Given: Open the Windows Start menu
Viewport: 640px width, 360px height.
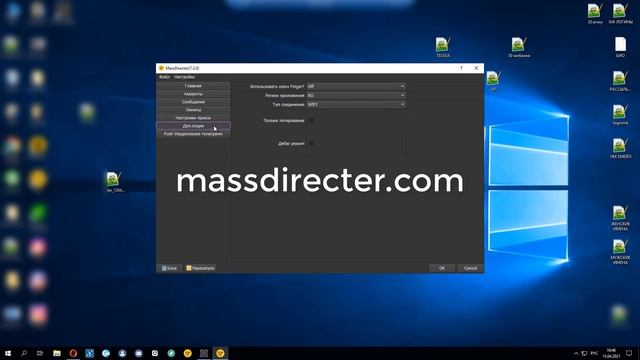Looking at the screenshot, I should tap(8, 353).
